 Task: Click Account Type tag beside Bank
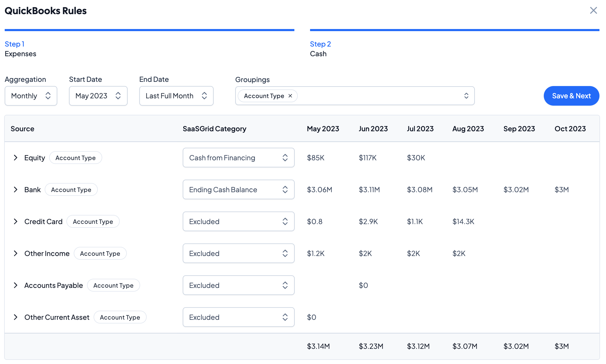(71, 190)
